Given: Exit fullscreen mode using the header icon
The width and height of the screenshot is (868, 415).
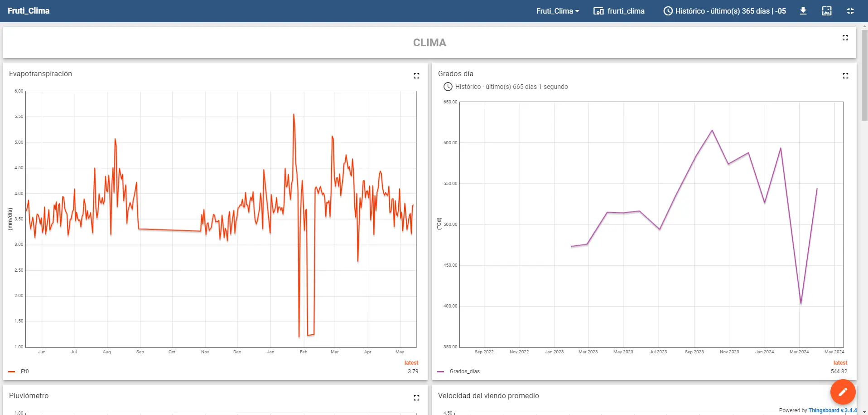Looking at the screenshot, I should click(850, 11).
